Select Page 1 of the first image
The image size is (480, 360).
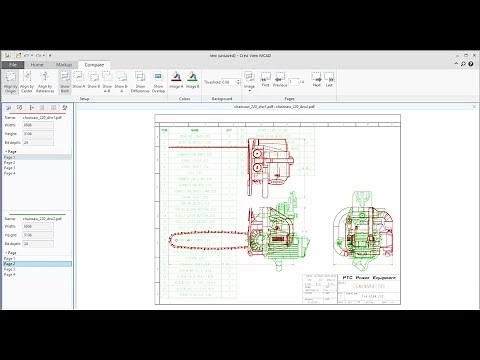pyautogui.click(x=37, y=157)
